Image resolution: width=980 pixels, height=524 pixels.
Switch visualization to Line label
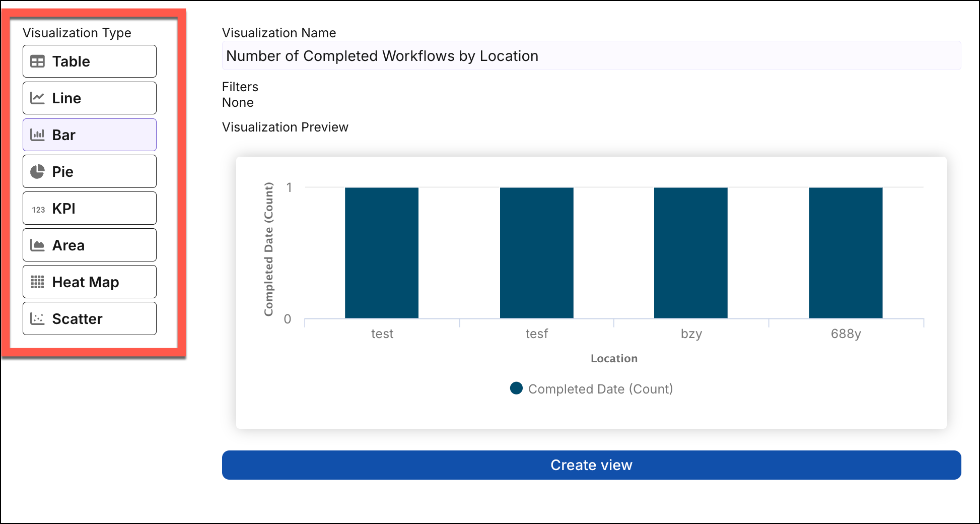point(66,98)
